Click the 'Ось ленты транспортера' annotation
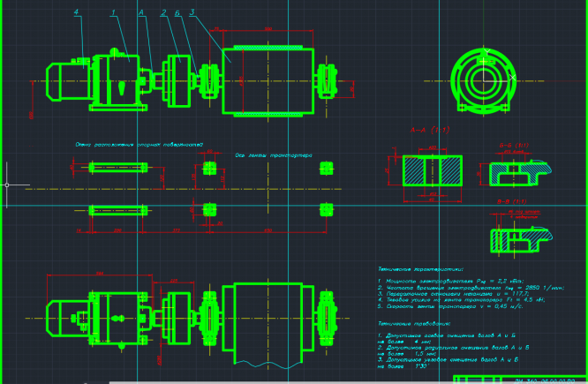This screenshot has height=384, width=588. (274, 155)
